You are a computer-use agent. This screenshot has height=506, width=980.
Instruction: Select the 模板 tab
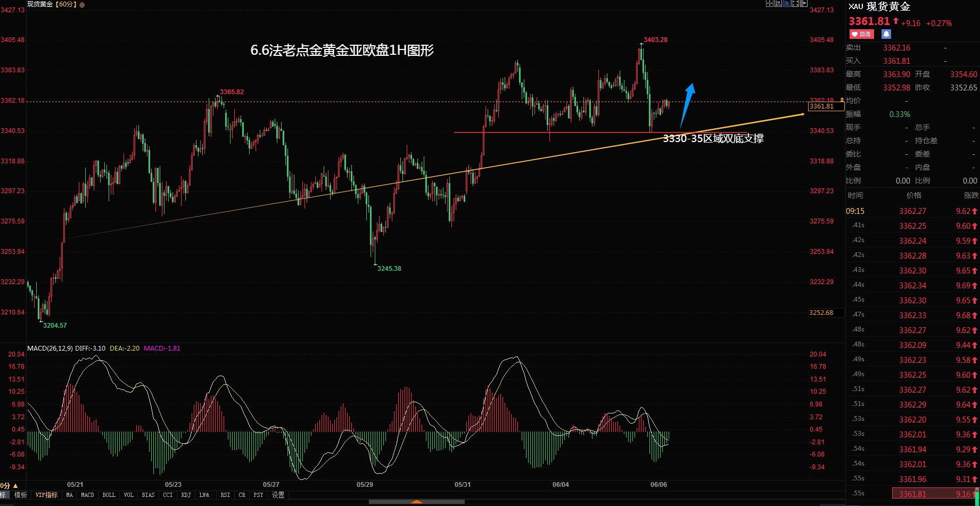click(x=21, y=495)
